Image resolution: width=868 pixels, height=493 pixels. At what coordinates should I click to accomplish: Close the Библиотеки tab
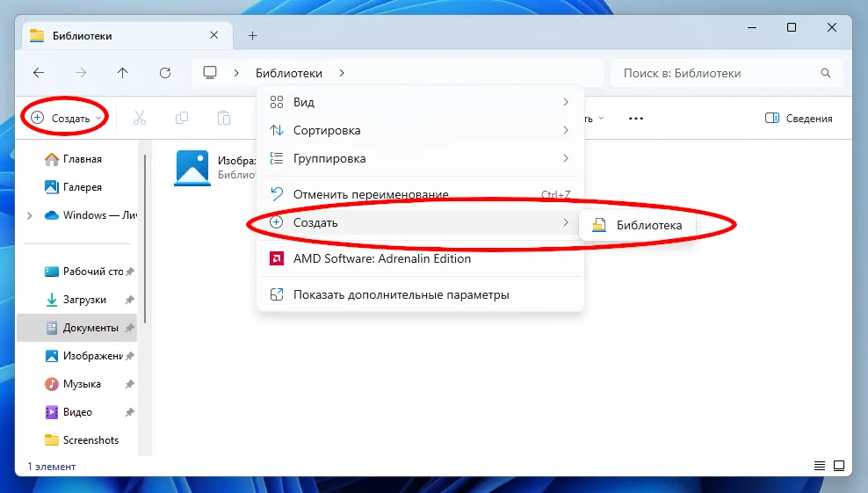coord(213,35)
